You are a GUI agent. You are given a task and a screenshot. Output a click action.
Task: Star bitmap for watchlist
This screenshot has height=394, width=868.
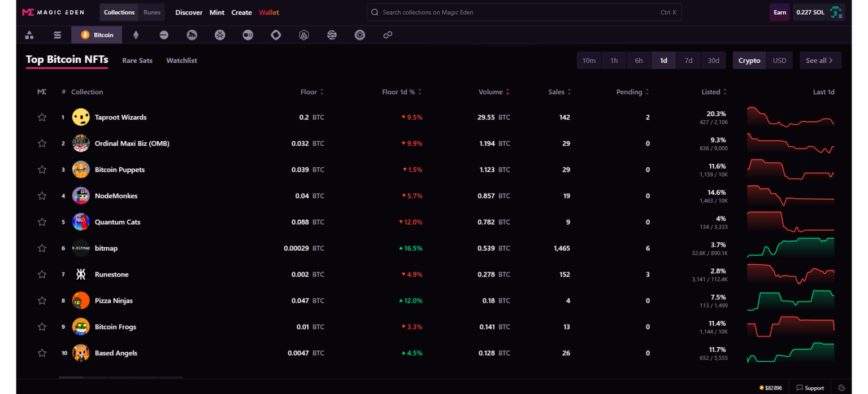pyautogui.click(x=42, y=248)
